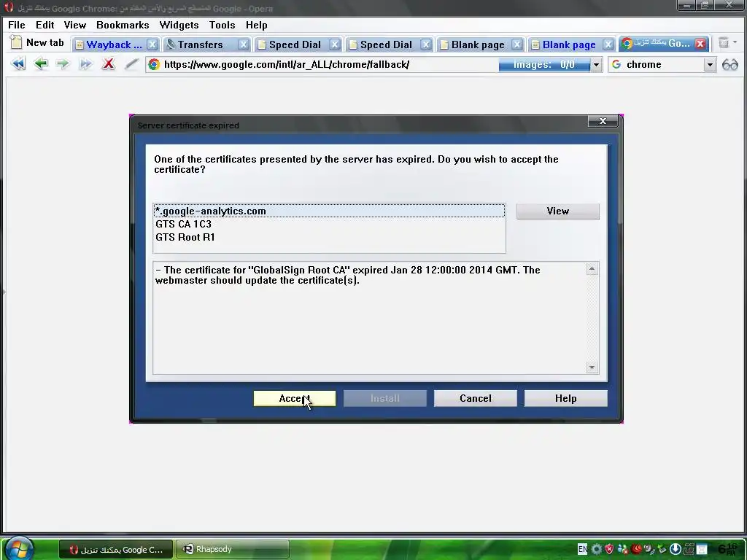Open the Images display mode dropdown
Image resolution: width=747 pixels, height=560 pixels.
(x=596, y=64)
